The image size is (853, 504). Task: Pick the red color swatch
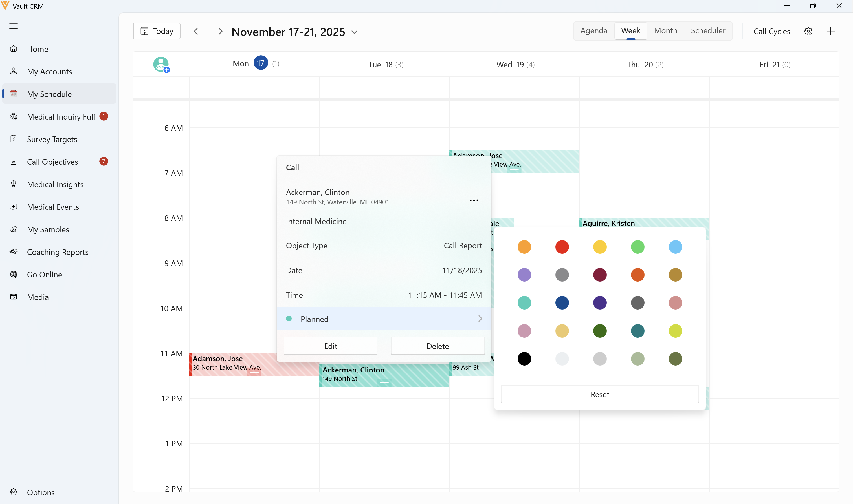click(562, 247)
